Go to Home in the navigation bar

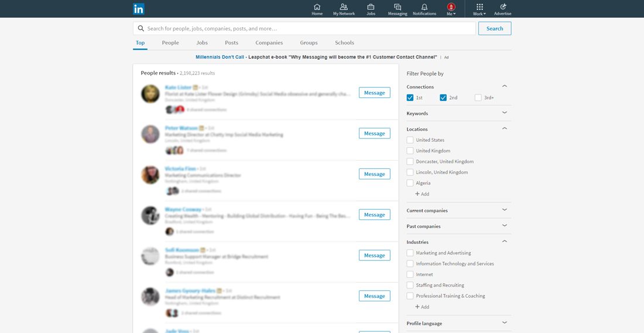[x=317, y=9]
